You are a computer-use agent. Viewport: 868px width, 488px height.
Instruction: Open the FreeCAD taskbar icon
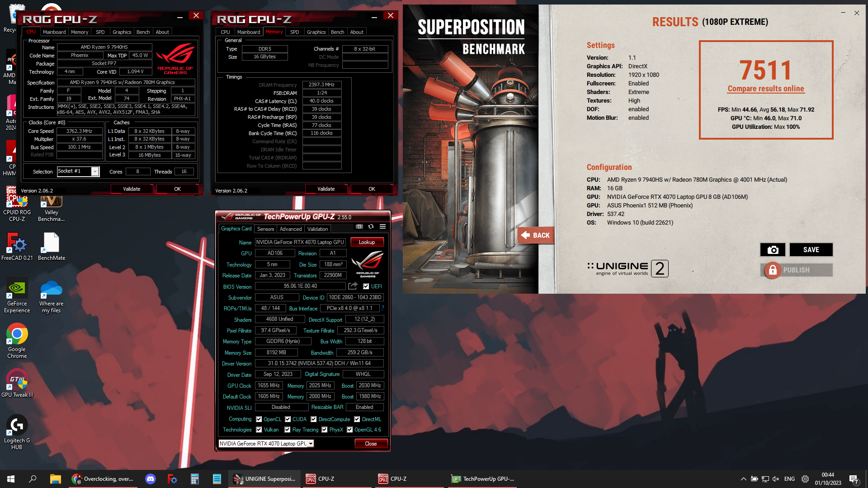pos(172,479)
